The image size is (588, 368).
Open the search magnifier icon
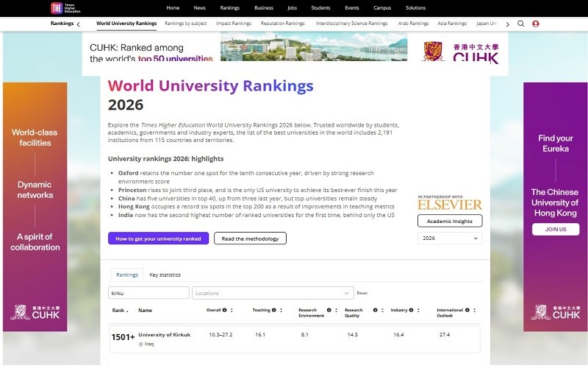(521, 24)
